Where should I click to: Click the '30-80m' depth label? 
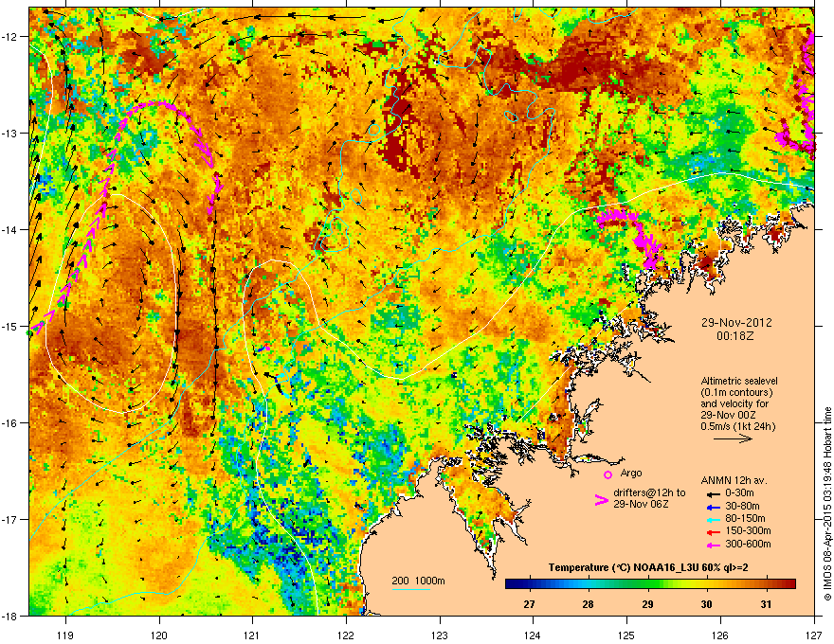pos(742,506)
